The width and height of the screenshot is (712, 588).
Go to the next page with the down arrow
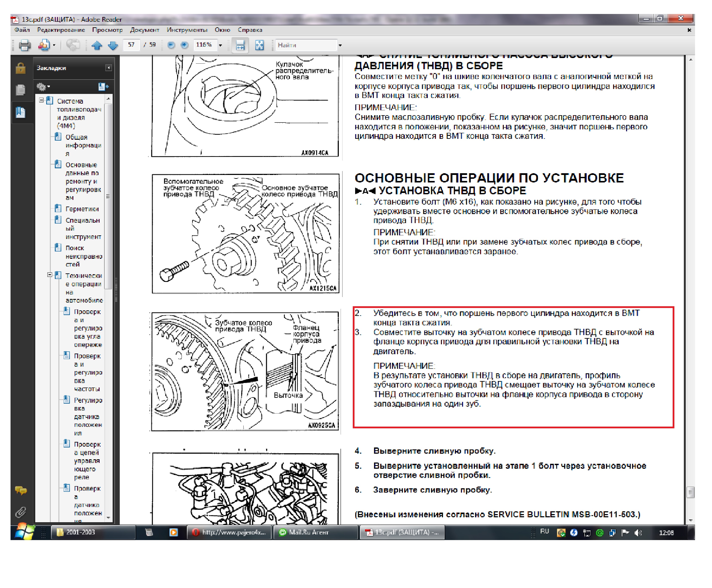point(113,45)
